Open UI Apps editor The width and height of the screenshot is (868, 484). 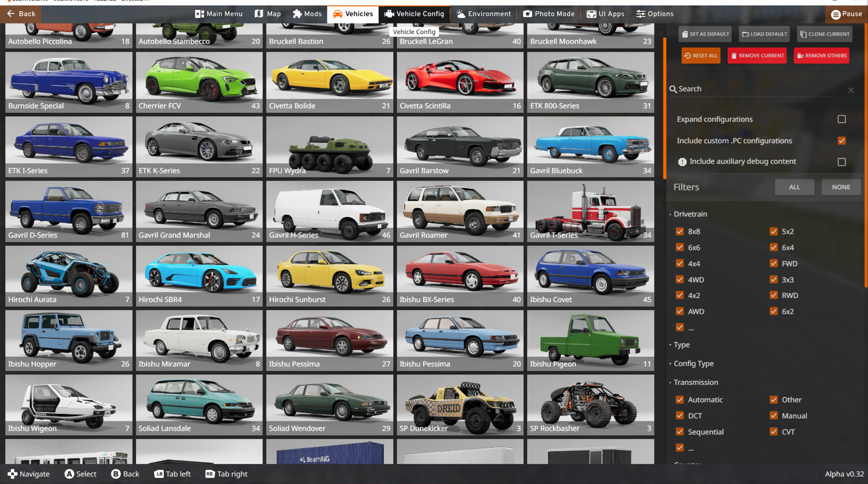tap(605, 14)
